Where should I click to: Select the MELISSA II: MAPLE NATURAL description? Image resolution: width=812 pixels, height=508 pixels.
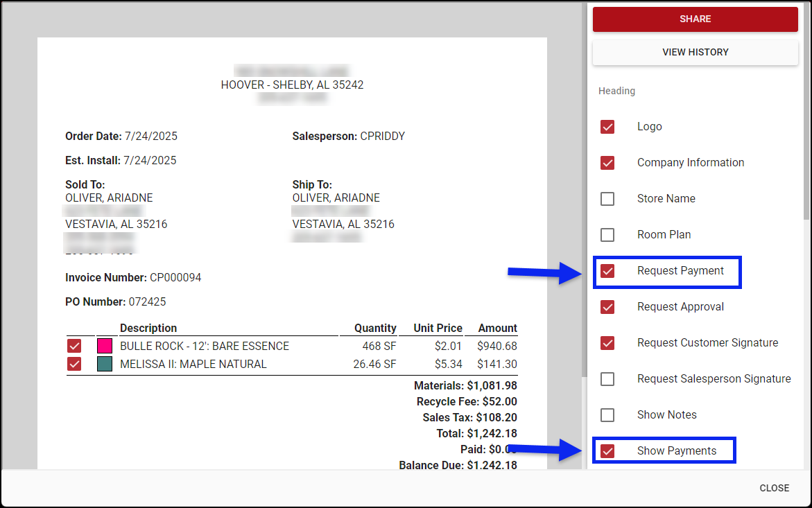click(x=193, y=364)
